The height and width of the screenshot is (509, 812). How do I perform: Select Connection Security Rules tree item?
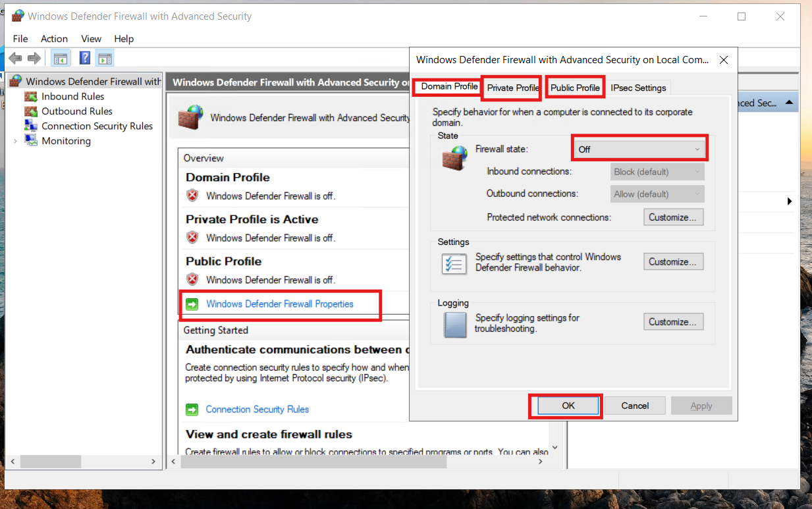[x=97, y=126]
